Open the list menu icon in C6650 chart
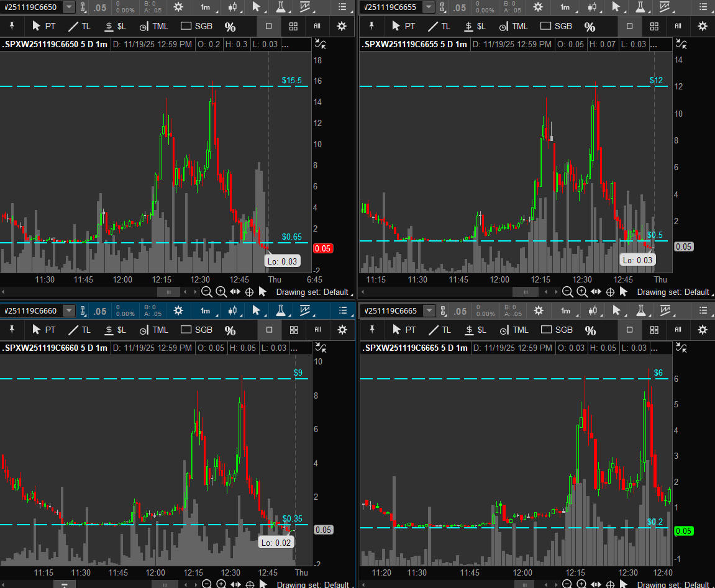The width and height of the screenshot is (715, 588). click(x=342, y=7)
